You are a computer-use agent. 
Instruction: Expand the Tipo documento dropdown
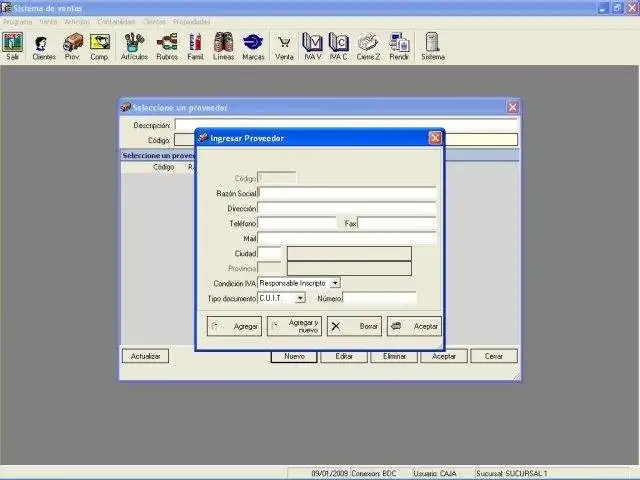point(300,298)
